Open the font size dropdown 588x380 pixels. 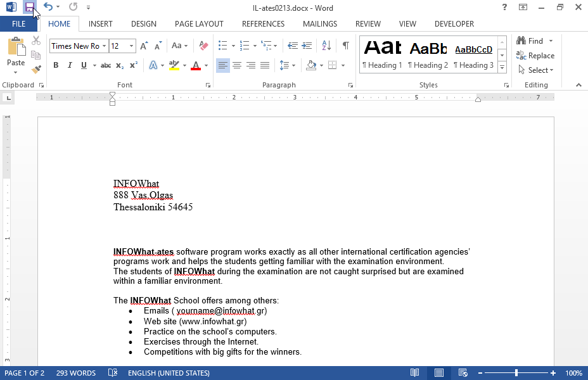131,46
